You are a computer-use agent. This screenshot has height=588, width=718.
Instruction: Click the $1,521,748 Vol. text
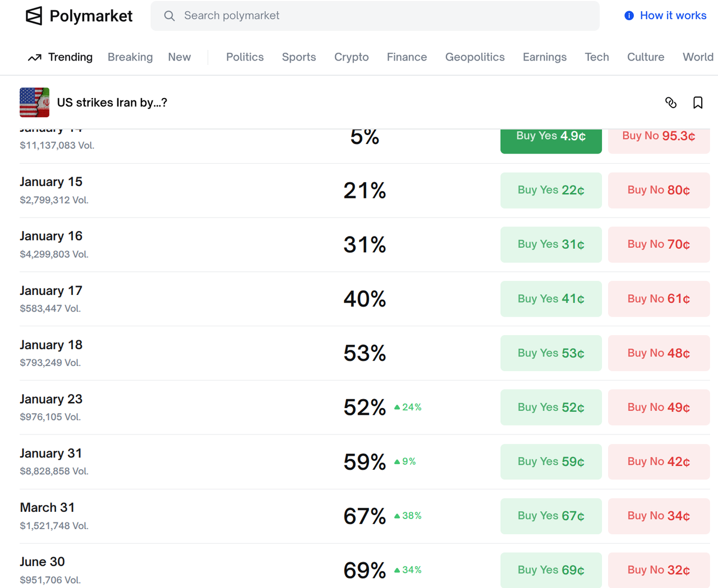(54, 526)
